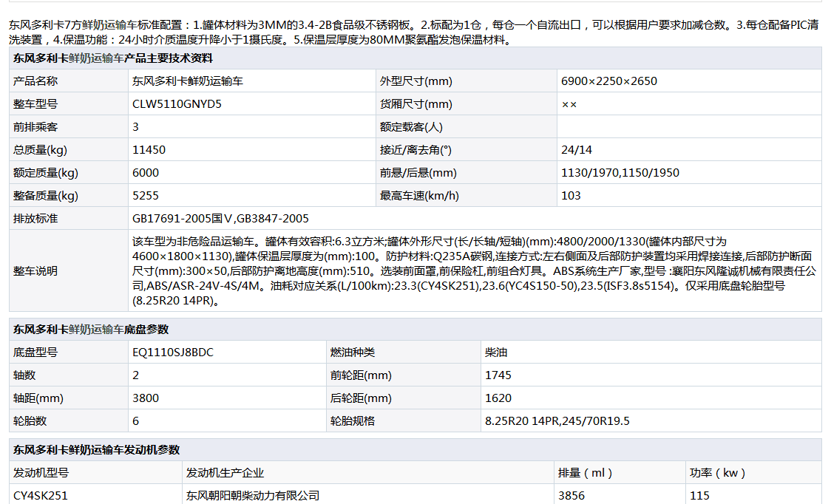Select the rear track value 1620
Screen dimensions: 831x504
click(x=498, y=398)
